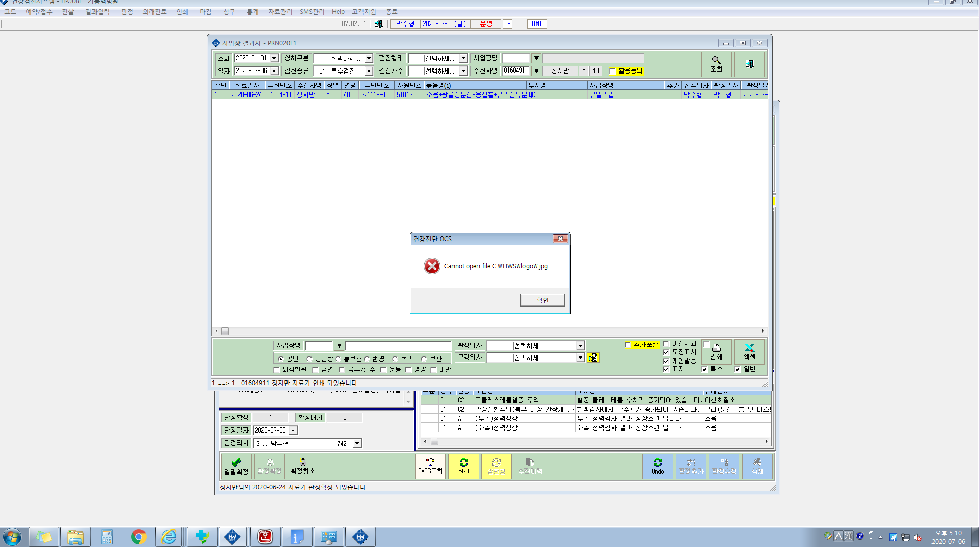Viewport: 980px width, 547px height.
Task: Export results with the 엑셀 icon
Action: (749, 351)
